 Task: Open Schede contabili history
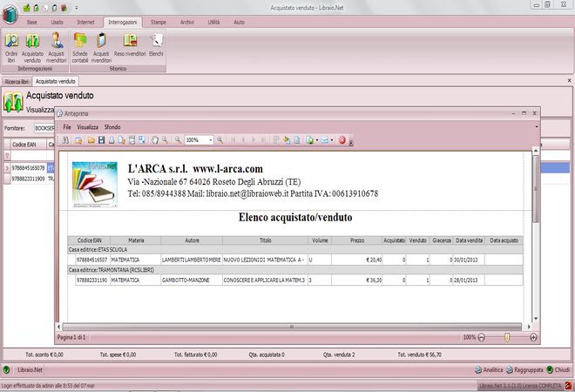click(x=79, y=48)
